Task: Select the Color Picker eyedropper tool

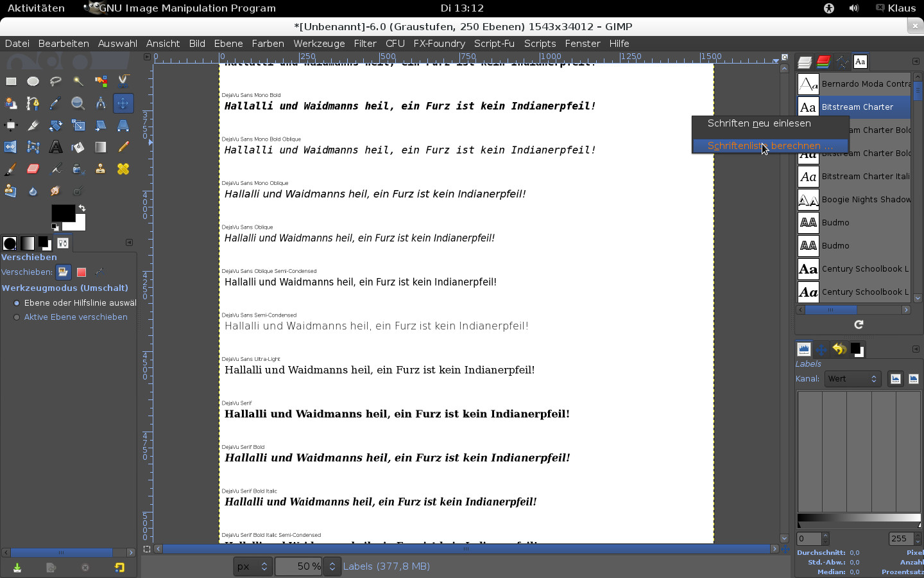Action: [56, 103]
